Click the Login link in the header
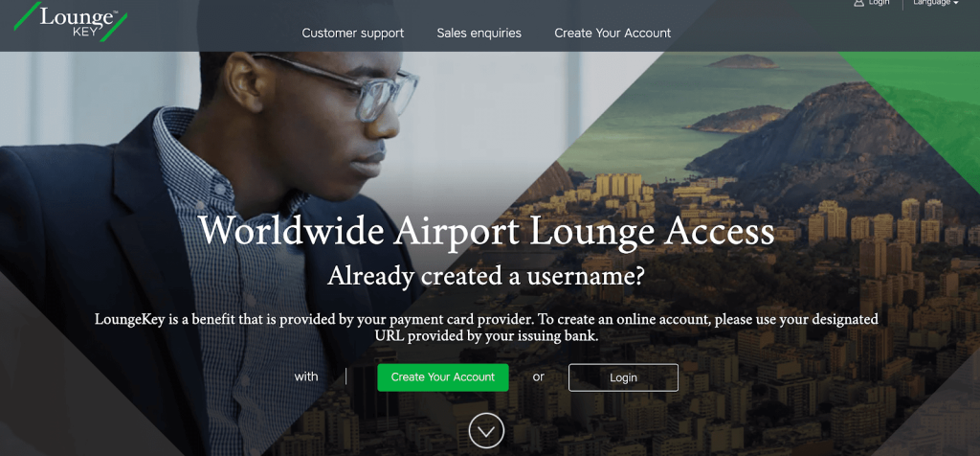The height and width of the screenshot is (456, 980). click(879, 3)
